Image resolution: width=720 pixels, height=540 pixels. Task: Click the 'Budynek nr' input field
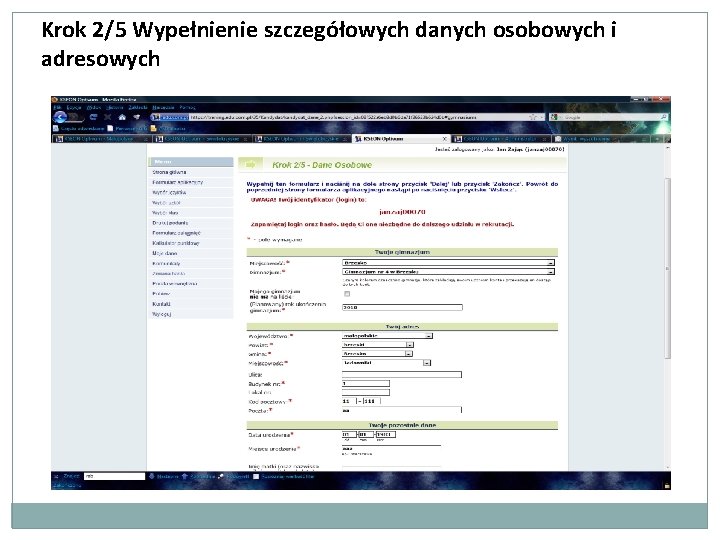click(366, 383)
